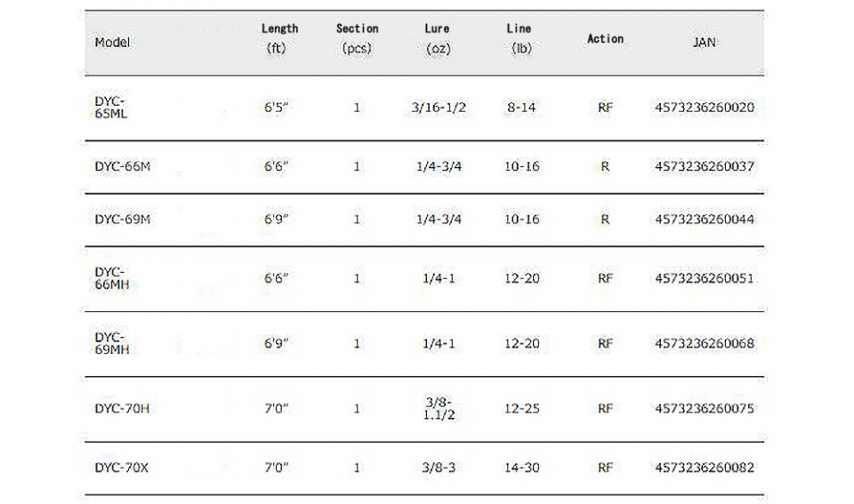Image resolution: width=854 pixels, height=504 pixels.
Task: Select the DYC-65ML model cell
Action: coord(111,108)
